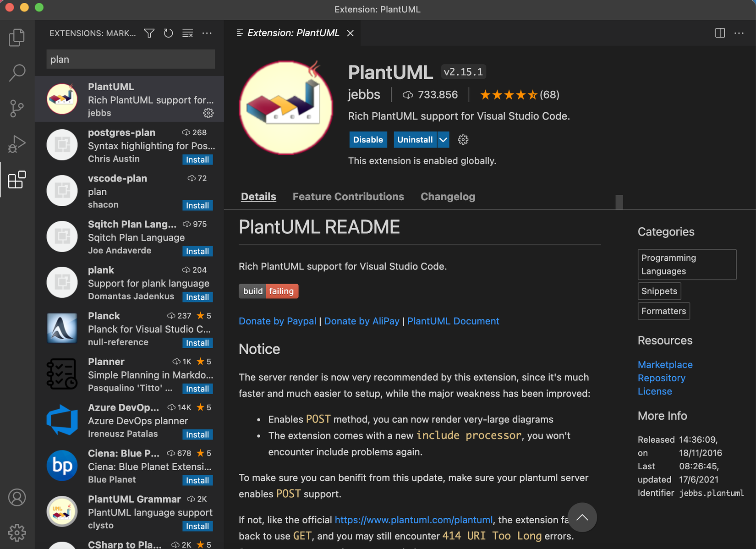Viewport: 756px width, 549px height.
Task: Open the Accounts menu
Action: point(17,497)
